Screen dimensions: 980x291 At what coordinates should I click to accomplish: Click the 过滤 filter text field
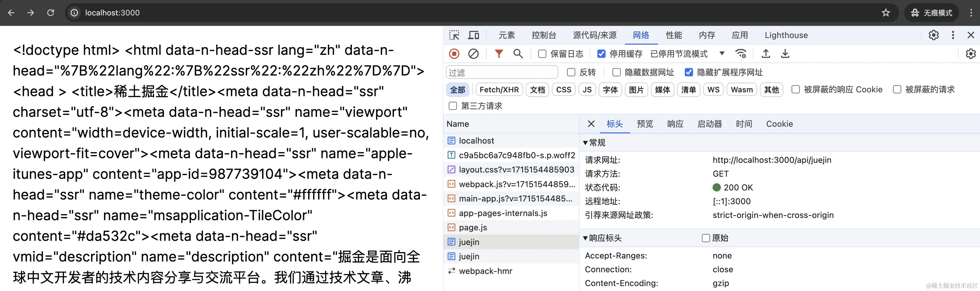pos(502,72)
